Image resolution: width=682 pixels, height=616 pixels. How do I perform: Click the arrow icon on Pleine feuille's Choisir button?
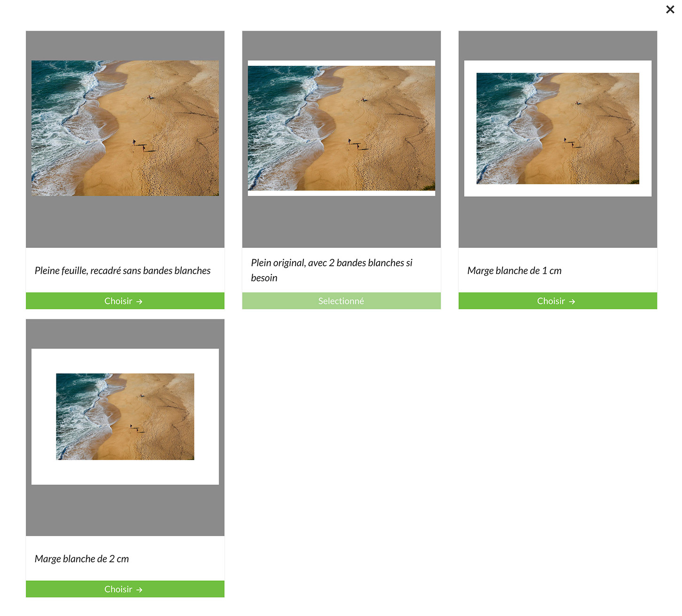(139, 301)
